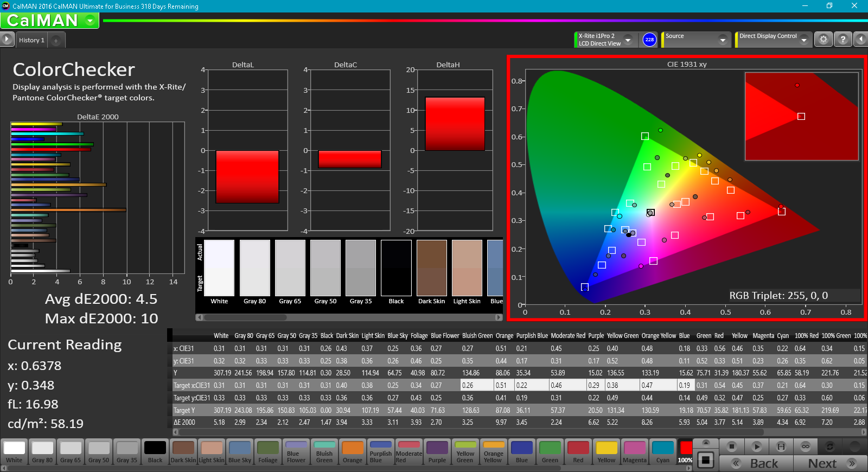Switch to the History 1 tab
Viewport: 868px width, 472px height.
[31, 40]
